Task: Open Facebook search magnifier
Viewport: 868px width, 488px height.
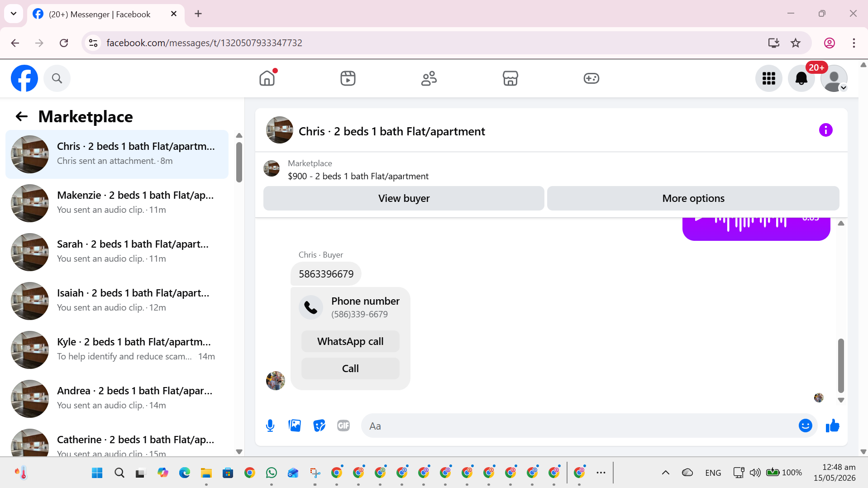Action: point(57,78)
